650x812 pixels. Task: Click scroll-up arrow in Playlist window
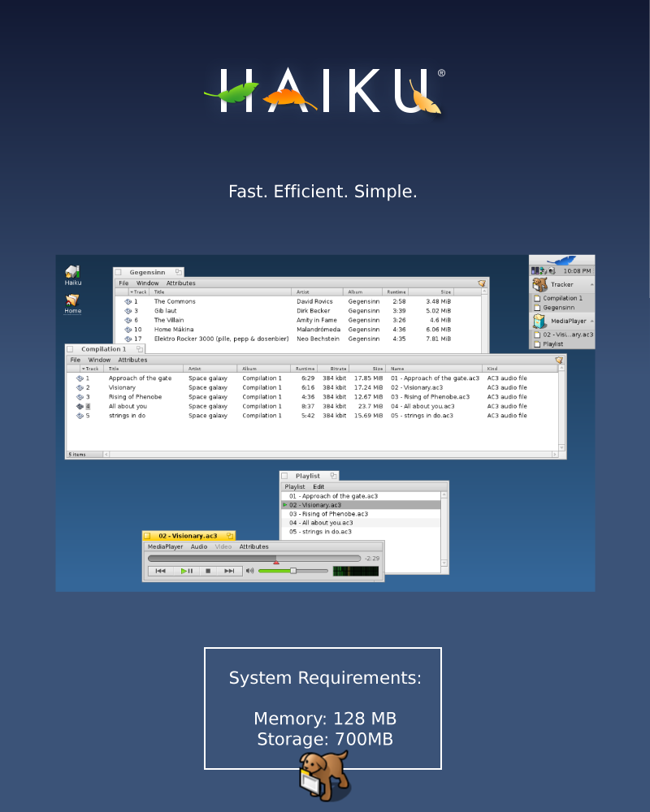point(444,495)
